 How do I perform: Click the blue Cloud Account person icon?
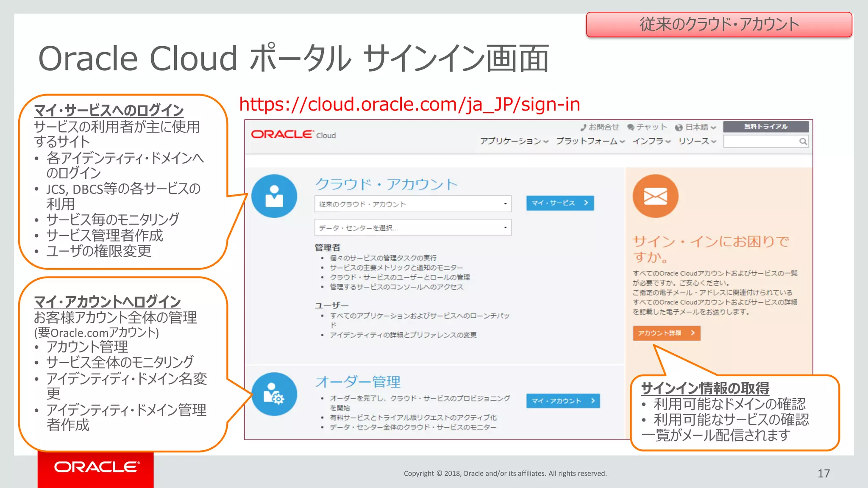(274, 196)
